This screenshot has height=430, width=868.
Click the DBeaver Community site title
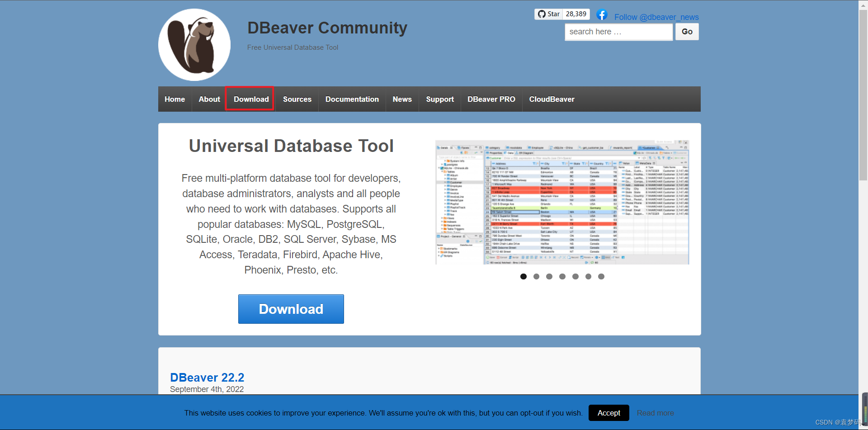[327, 28]
